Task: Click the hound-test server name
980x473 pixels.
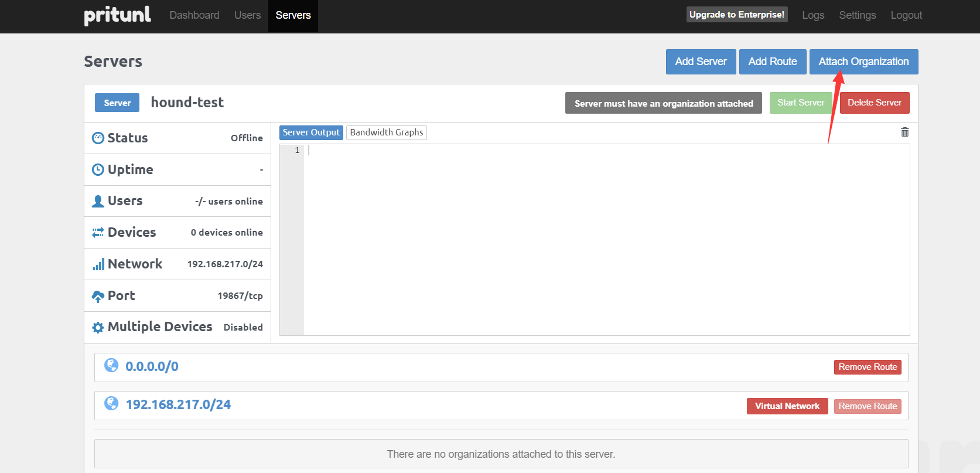Action: (x=187, y=103)
